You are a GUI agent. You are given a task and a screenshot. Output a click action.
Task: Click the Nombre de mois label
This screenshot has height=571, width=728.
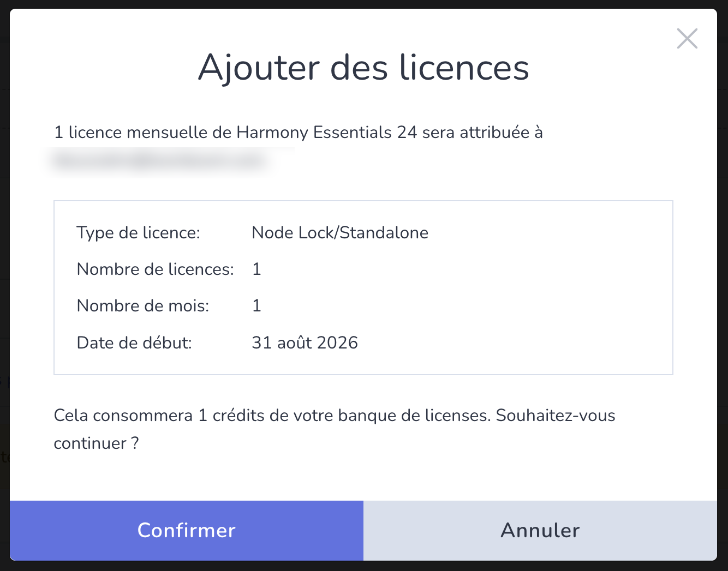[x=143, y=306]
